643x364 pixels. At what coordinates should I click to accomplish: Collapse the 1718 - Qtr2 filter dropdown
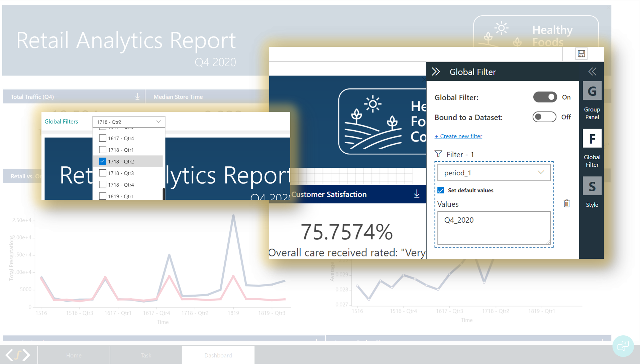158,122
